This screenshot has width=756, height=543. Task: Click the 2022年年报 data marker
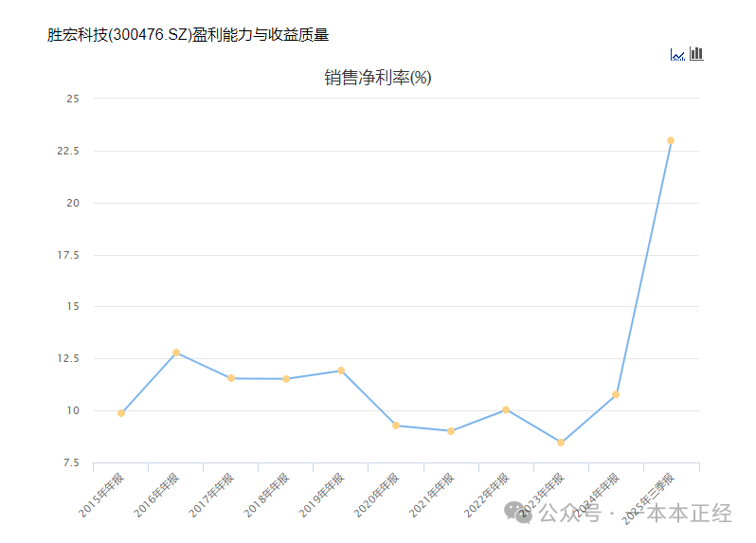point(506,410)
